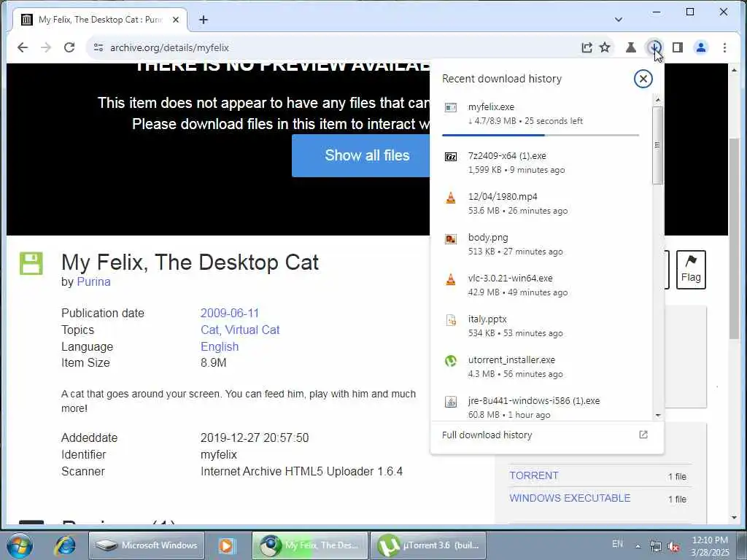This screenshot has width=747, height=560.
Task: Click the network tray icon
Action: [656, 547]
